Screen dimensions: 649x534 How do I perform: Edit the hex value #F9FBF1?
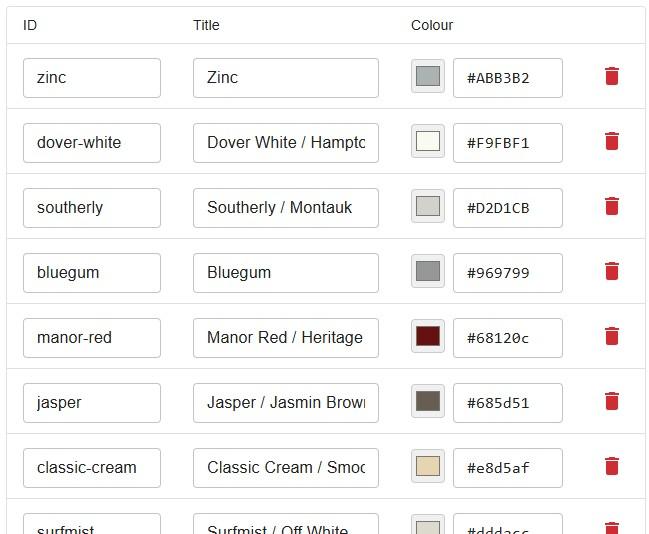[x=508, y=143]
